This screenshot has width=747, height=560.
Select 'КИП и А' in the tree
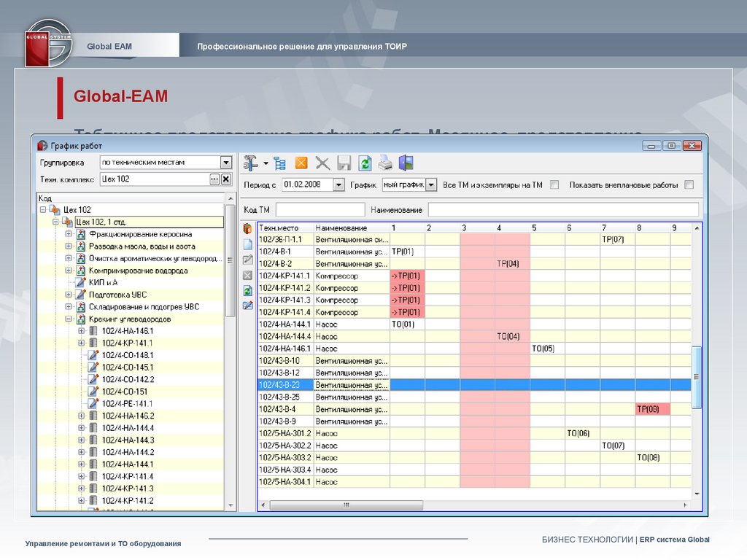pos(103,282)
